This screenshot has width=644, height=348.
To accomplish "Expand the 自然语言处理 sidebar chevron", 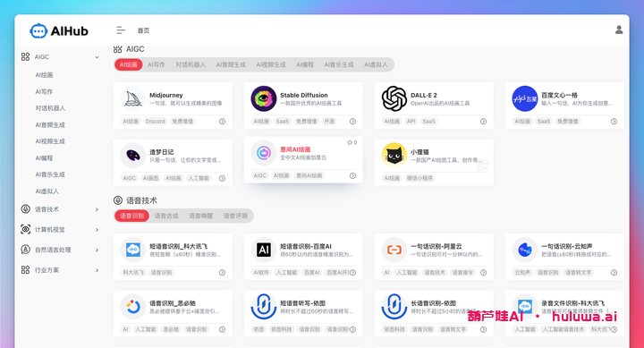I will click(x=97, y=250).
